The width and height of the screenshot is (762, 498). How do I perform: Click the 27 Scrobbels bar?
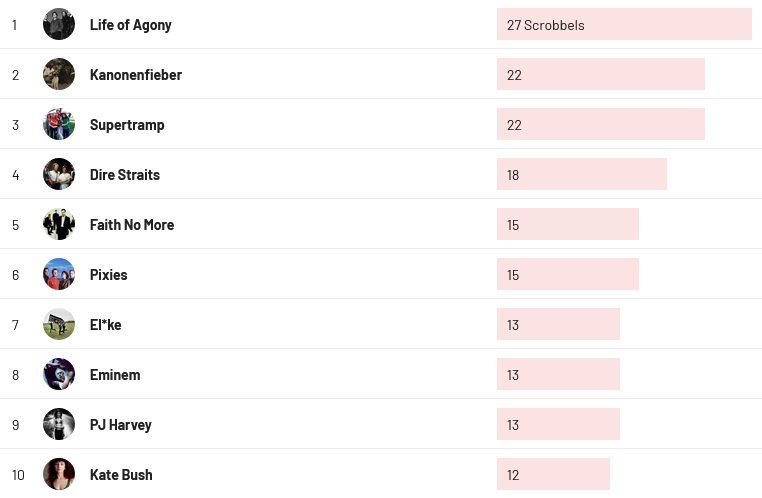624,24
